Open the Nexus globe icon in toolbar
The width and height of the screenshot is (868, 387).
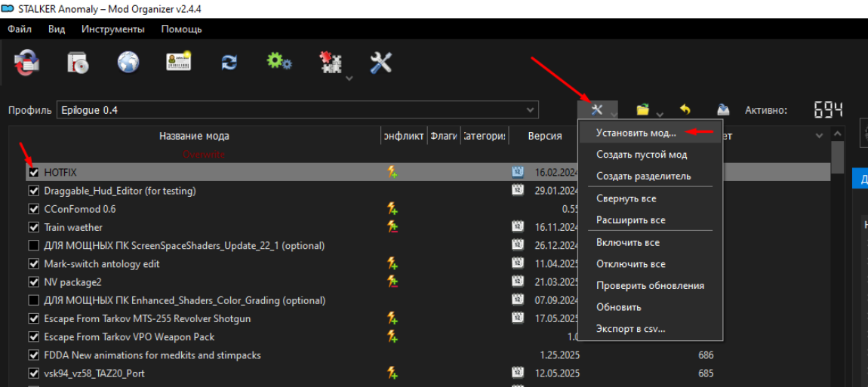point(128,62)
